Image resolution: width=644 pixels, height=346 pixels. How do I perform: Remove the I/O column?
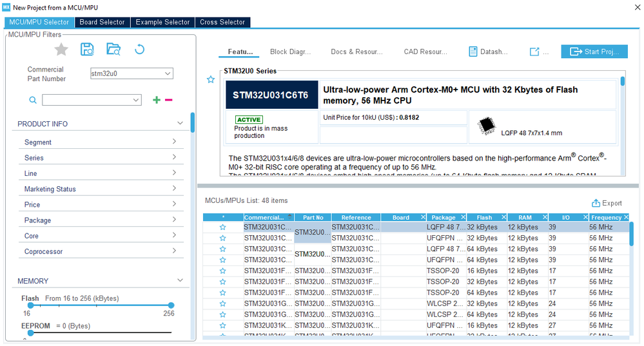click(585, 217)
